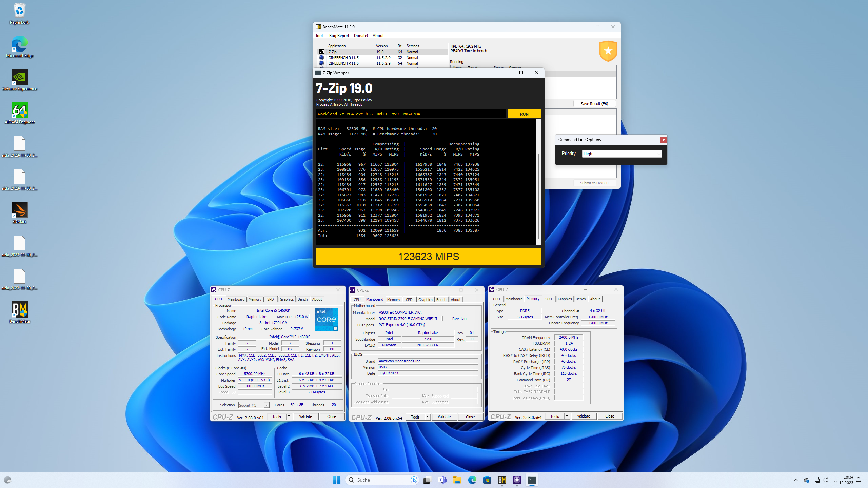Click the RUN button in 7-Zip Wrapper

pyautogui.click(x=524, y=114)
